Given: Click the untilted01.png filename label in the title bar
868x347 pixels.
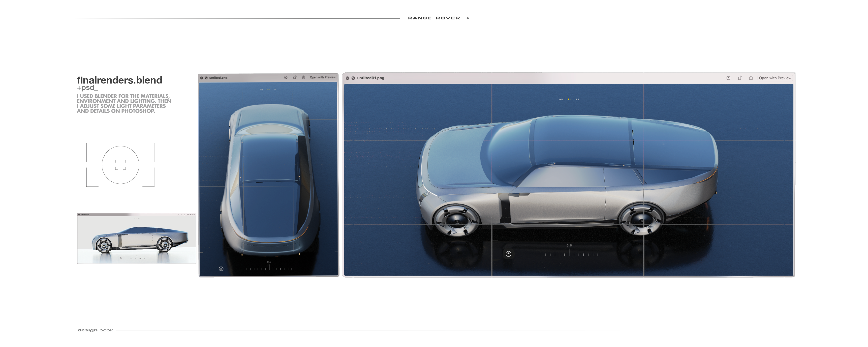Looking at the screenshot, I should pyautogui.click(x=371, y=78).
